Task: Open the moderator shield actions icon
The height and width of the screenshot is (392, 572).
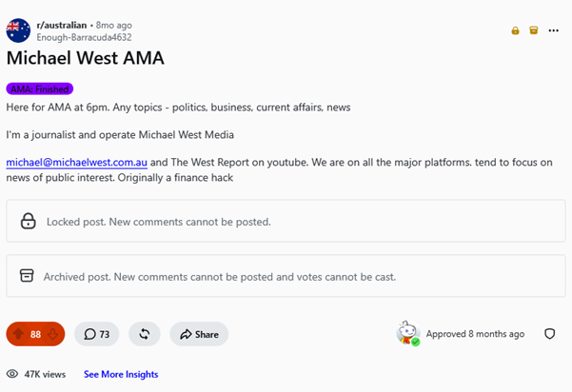Action: [x=550, y=334]
